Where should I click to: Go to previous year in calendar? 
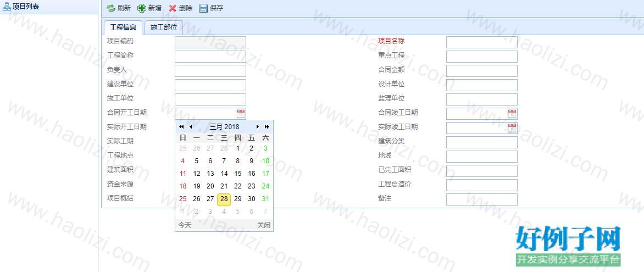coord(181,127)
